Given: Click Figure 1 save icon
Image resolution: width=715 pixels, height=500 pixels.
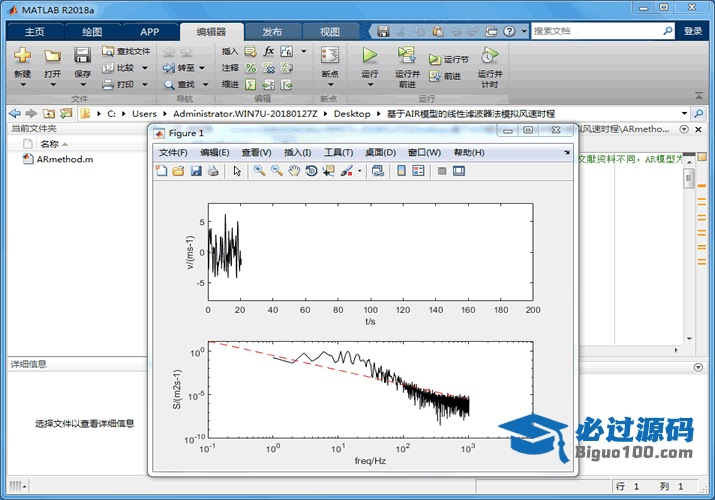Looking at the screenshot, I should tap(196, 171).
